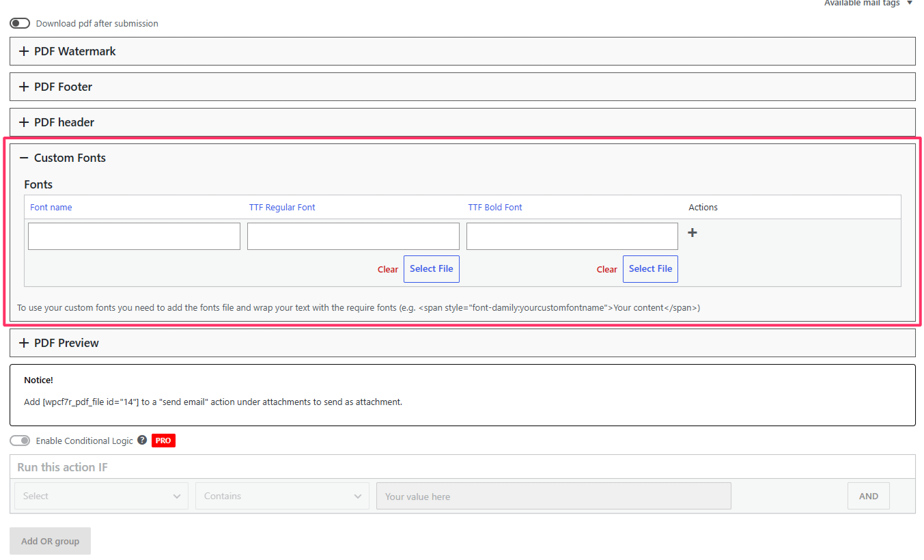Click the Run this action IF label
The image size is (924, 560).
tap(62, 467)
